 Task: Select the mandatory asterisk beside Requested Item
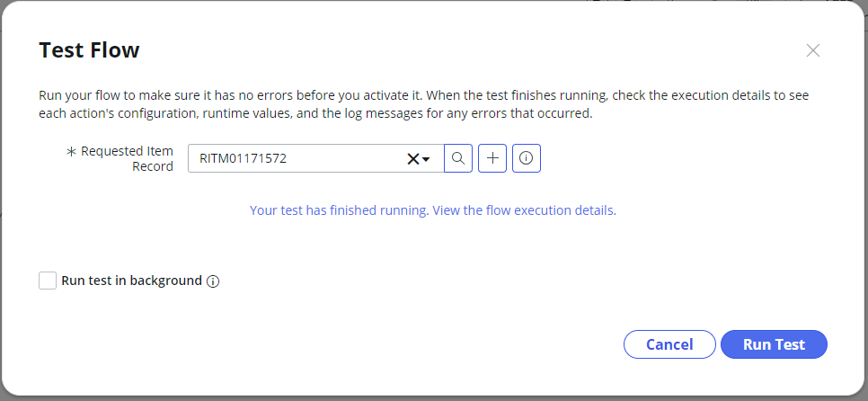point(71,152)
